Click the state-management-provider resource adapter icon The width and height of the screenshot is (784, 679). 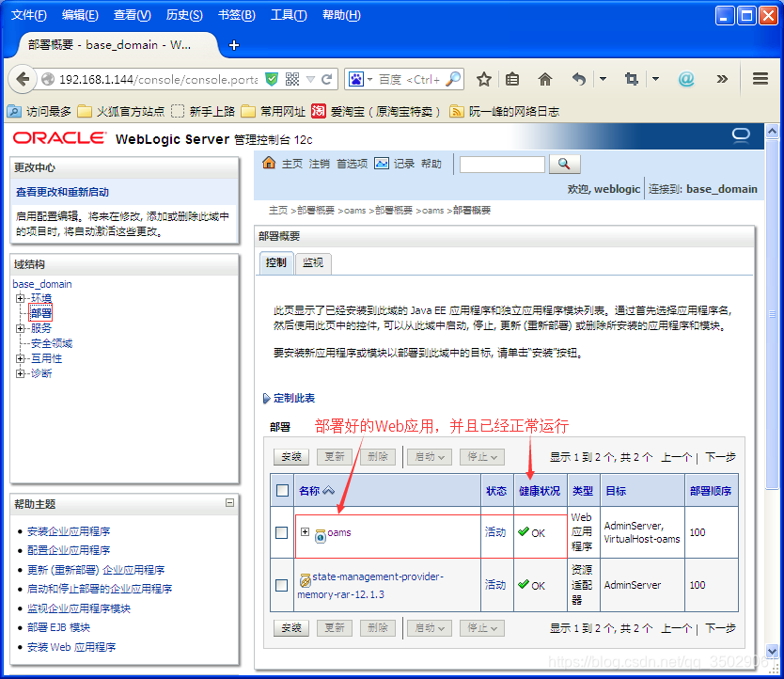[305, 580]
